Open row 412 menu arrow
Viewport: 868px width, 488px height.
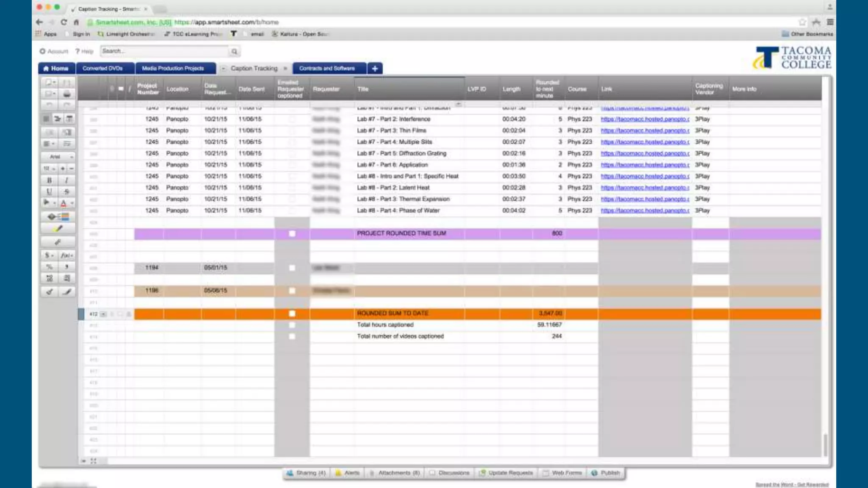point(103,314)
